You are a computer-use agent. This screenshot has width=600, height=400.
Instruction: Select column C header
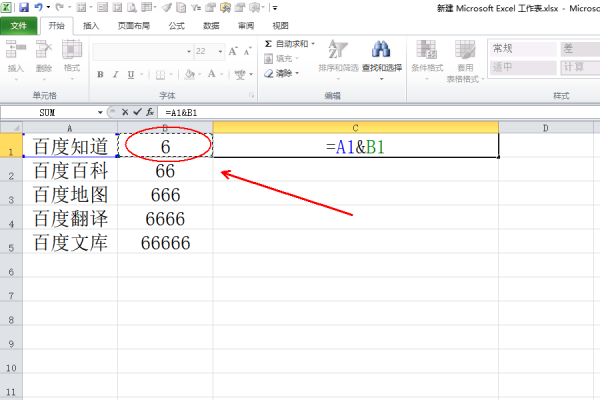pyautogui.click(x=355, y=127)
